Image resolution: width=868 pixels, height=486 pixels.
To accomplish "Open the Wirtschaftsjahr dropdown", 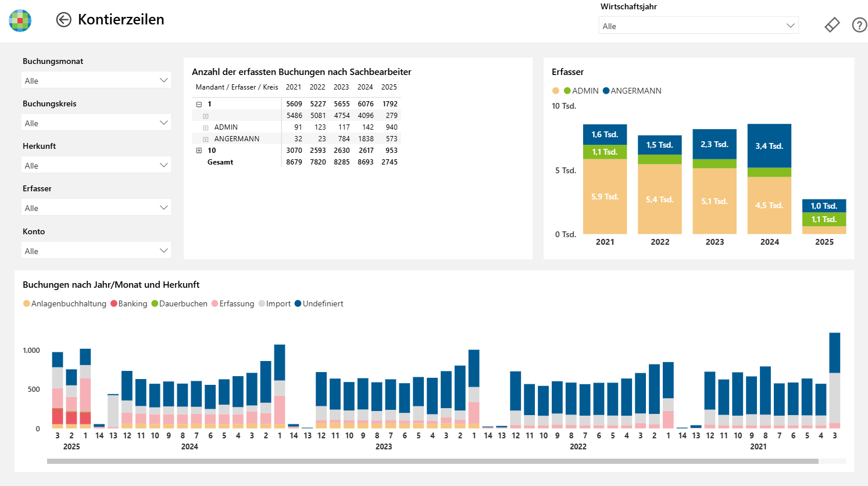I will tap(698, 26).
